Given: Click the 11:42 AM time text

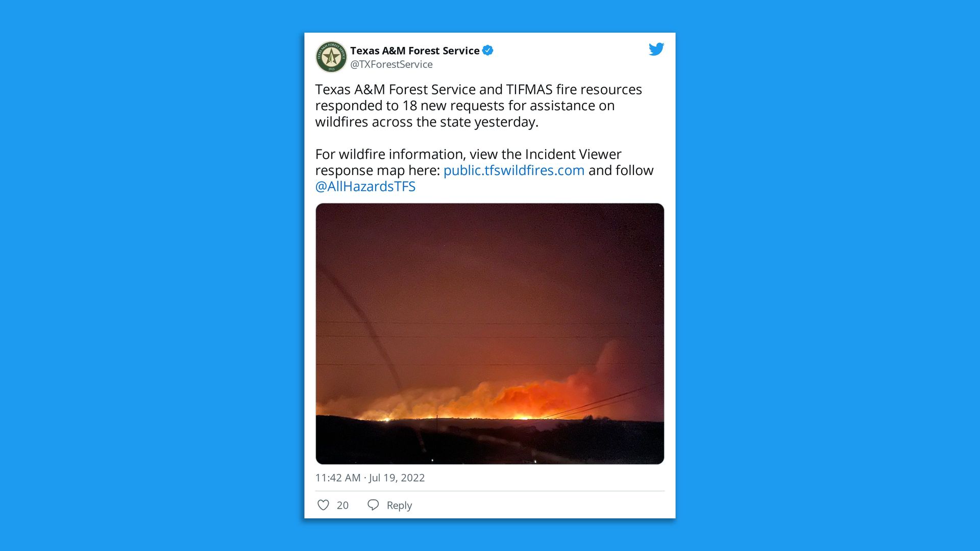Looking at the screenshot, I should point(338,478).
